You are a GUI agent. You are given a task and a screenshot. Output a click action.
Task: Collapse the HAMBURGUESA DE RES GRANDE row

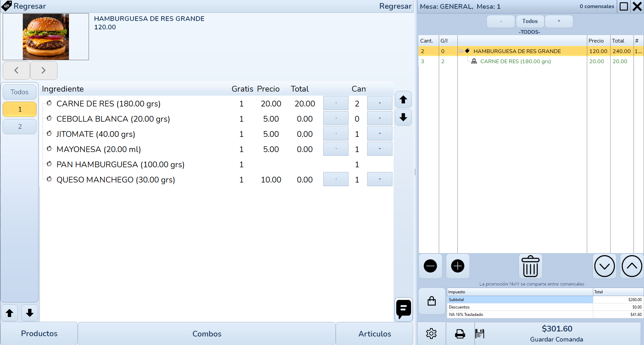(x=461, y=51)
